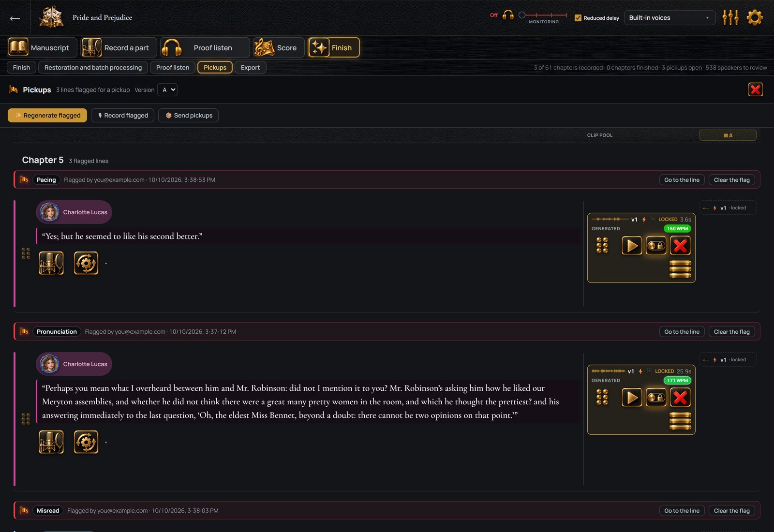Click the 'v1 · locked' chip beside the Pacing clip
The image size is (774, 532).
(x=728, y=208)
